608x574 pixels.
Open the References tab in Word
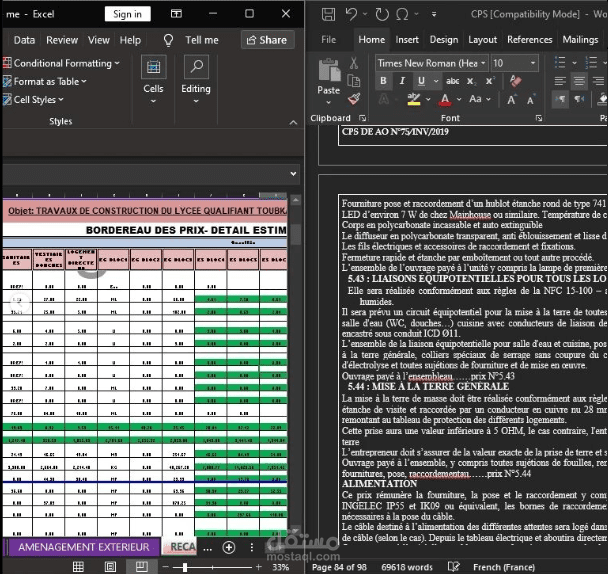point(530,40)
